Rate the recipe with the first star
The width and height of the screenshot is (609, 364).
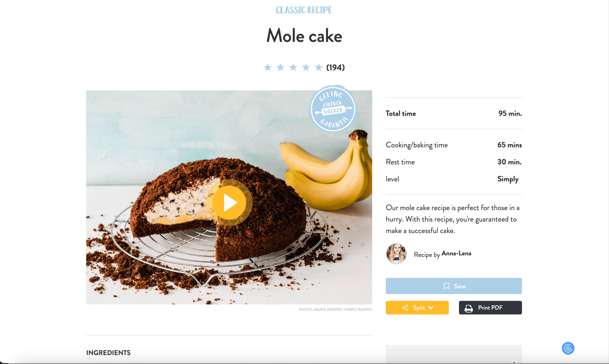click(267, 67)
